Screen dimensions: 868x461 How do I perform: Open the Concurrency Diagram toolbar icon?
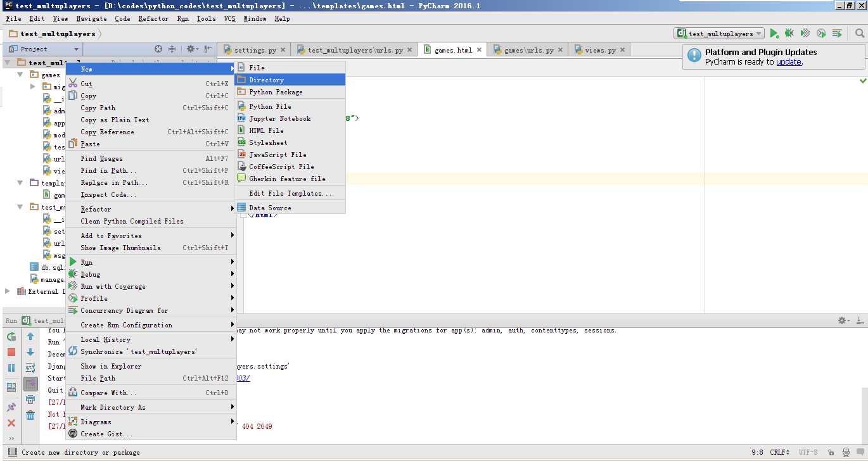tap(837, 34)
